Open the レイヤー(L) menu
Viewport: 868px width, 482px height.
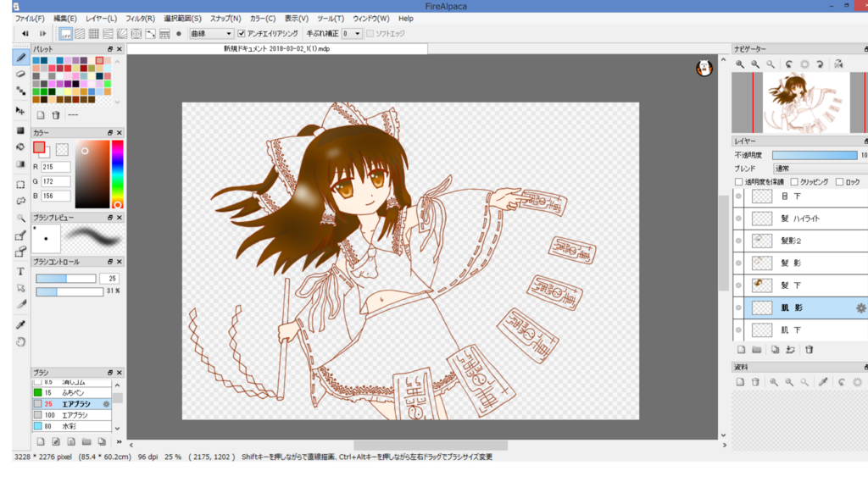(x=101, y=19)
